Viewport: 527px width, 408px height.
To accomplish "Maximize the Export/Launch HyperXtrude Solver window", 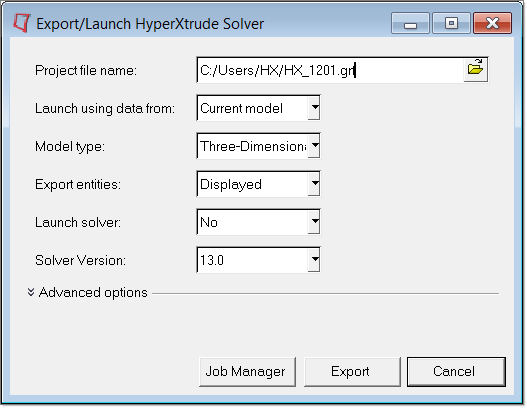I will 451,23.
